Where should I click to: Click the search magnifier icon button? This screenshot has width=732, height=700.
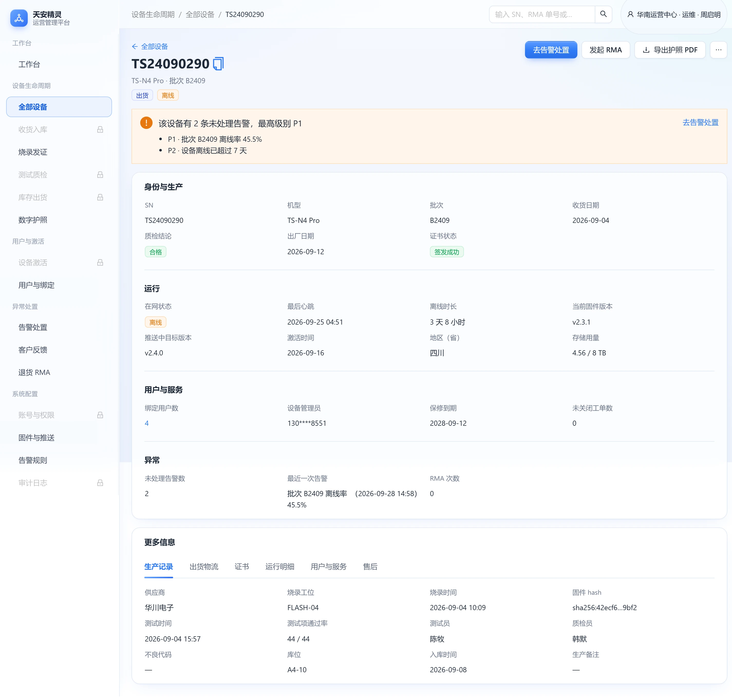603,14
